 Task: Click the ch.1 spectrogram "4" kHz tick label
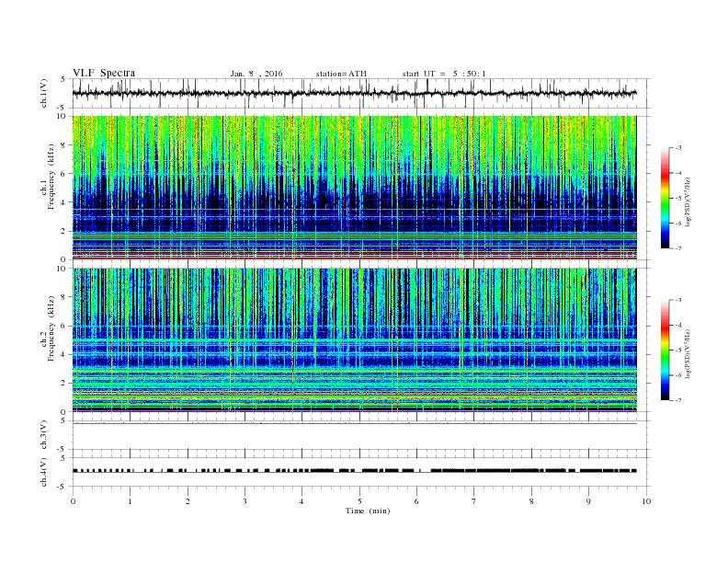(64, 202)
